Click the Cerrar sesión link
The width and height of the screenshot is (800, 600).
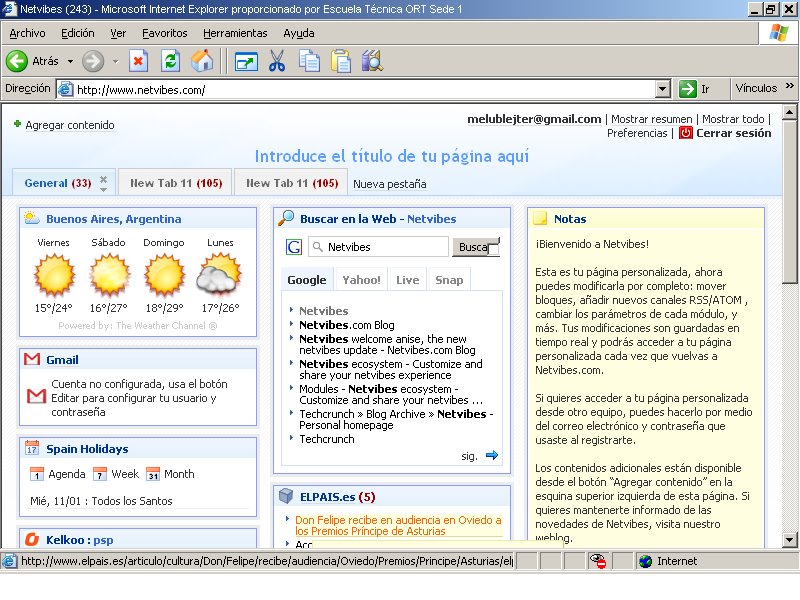tap(734, 133)
